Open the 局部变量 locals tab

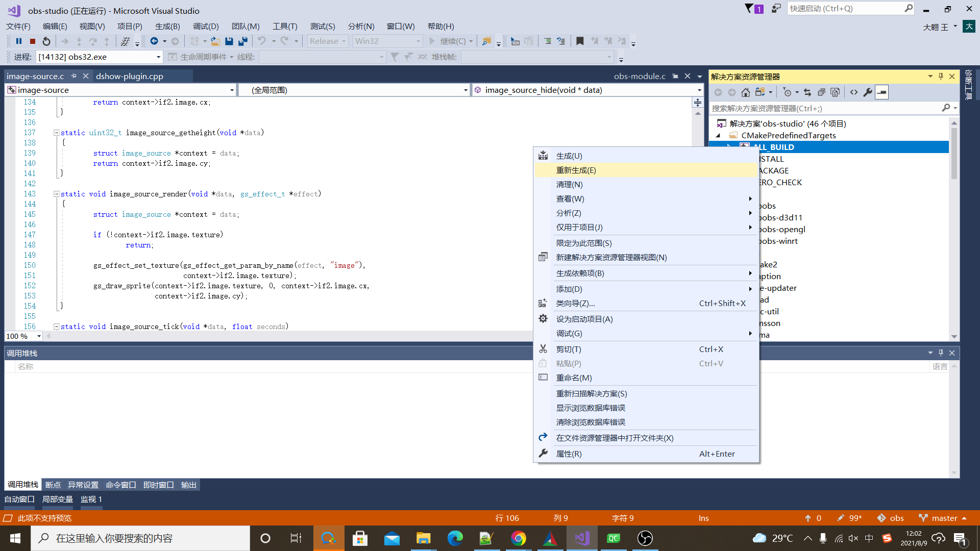[57, 499]
